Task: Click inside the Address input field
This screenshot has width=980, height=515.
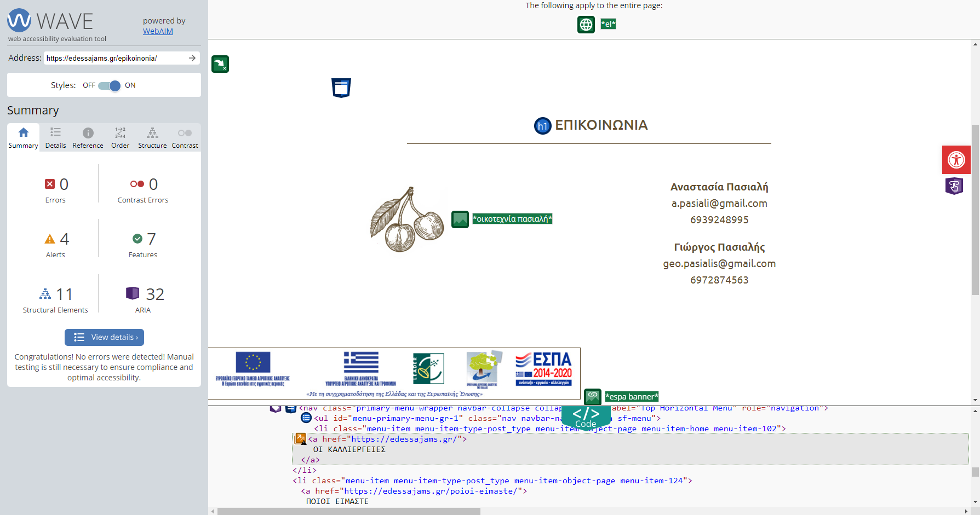Action: point(110,57)
